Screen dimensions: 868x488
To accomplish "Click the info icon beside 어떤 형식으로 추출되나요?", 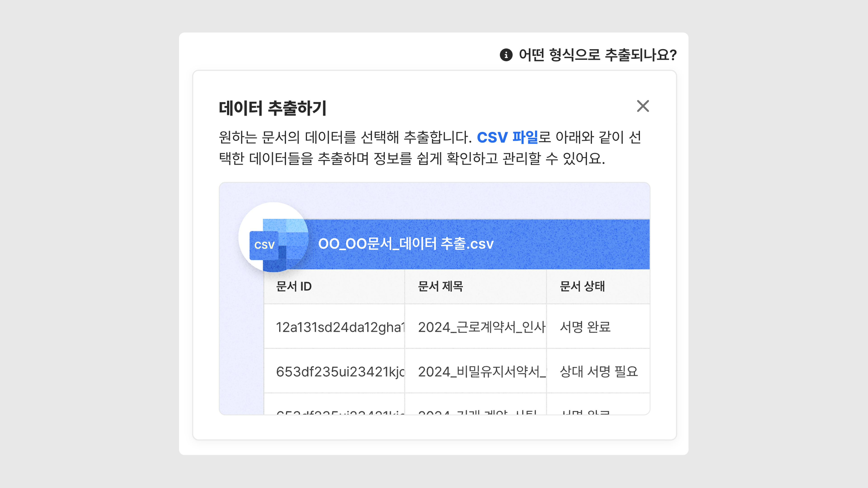I will (x=506, y=54).
